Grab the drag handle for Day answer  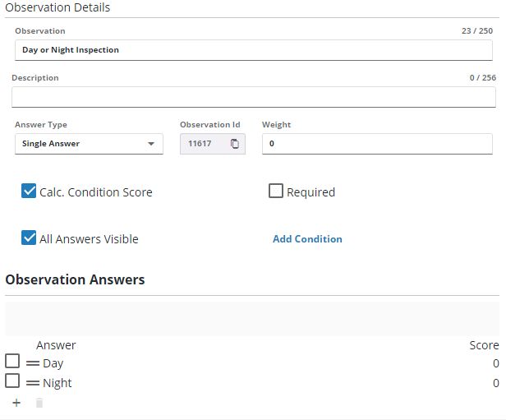(x=33, y=362)
